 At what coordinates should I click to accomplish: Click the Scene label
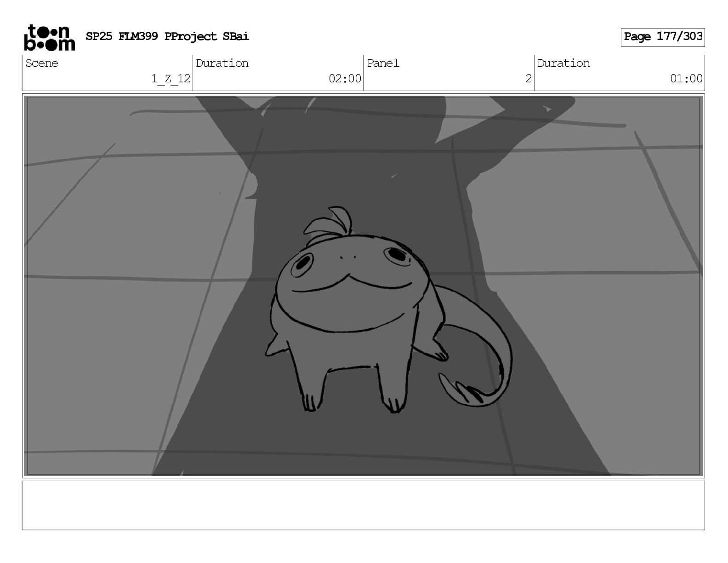[42, 63]
